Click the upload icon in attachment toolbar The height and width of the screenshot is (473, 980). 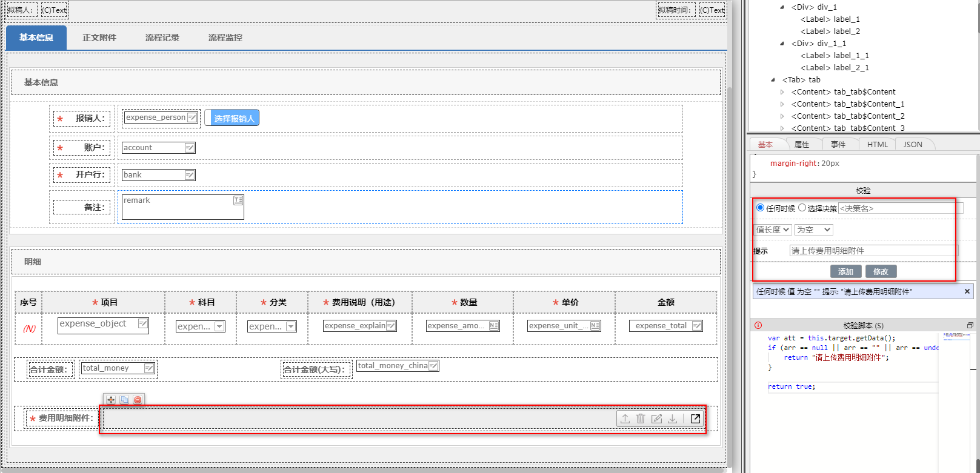coord(625,418)
